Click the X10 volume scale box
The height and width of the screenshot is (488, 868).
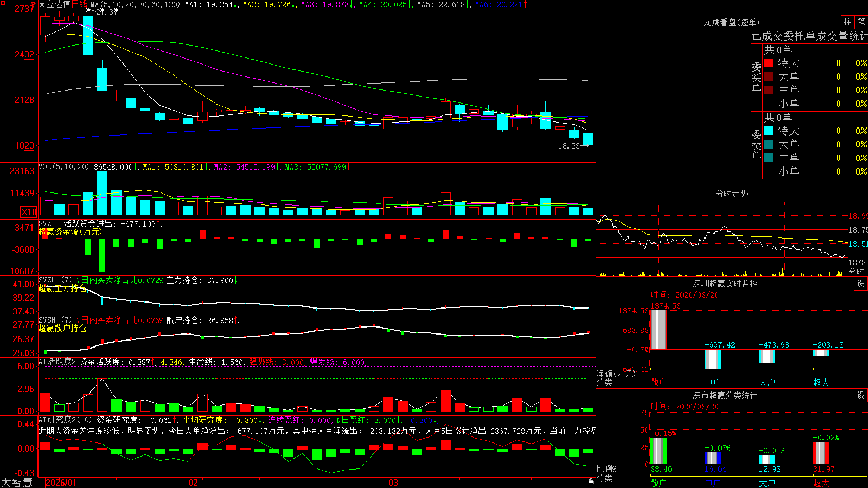(29, 212)
